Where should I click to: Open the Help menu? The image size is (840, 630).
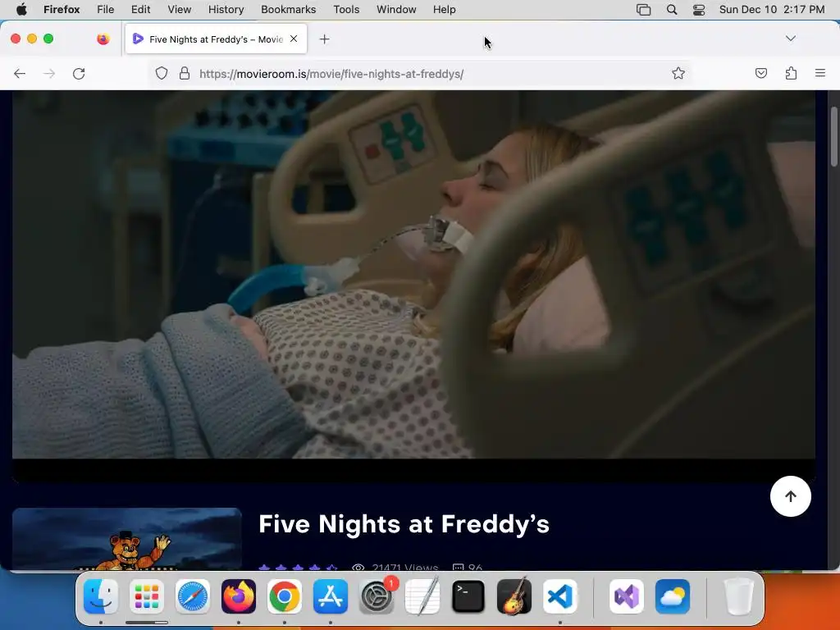coord(444,9)
